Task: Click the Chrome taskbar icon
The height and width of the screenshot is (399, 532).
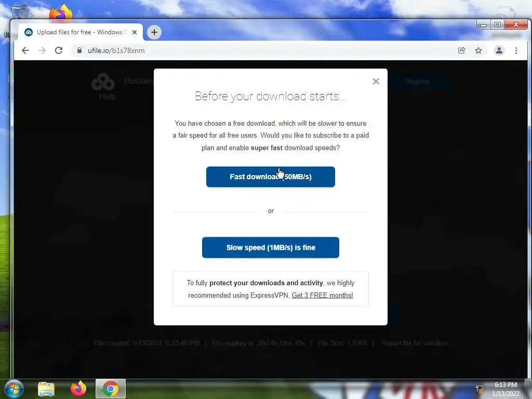Action: pos(111,389)
